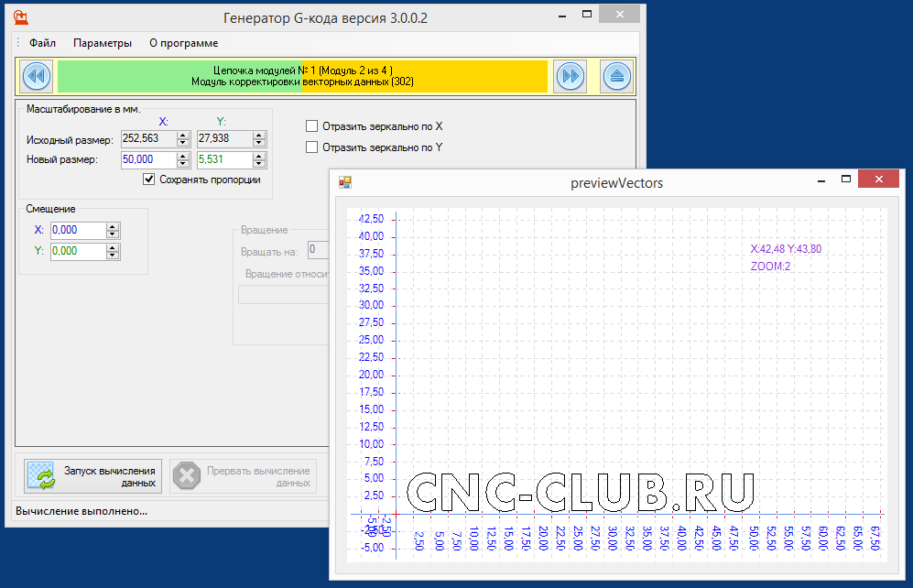Viewport: 913px width, 588px height.
Task: Click Прервать вычисление данных button
Action: pyautogui.click(x=243, y=476)
